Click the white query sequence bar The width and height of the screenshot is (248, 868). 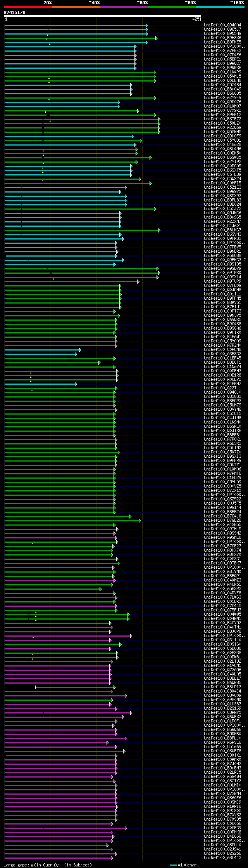pos(102,16)
